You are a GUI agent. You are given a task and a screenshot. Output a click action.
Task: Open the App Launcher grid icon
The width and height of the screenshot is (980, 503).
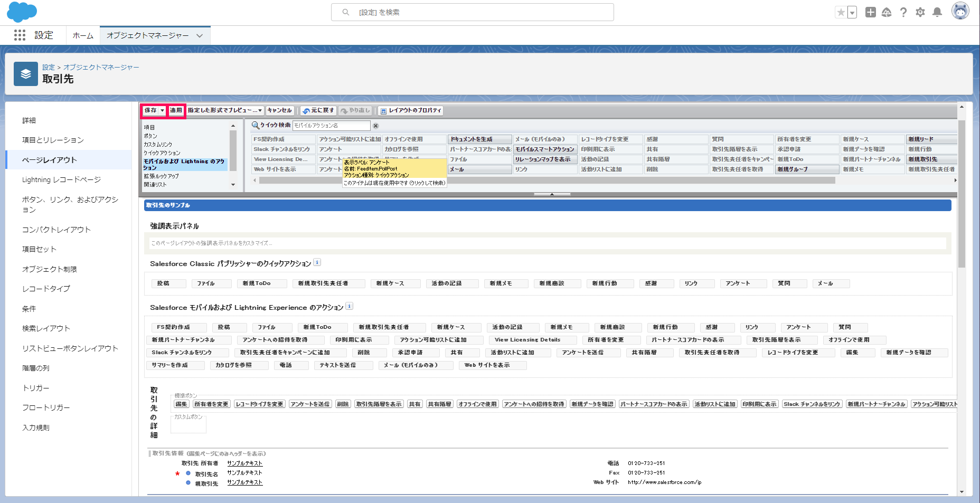(x=20, y=35)
